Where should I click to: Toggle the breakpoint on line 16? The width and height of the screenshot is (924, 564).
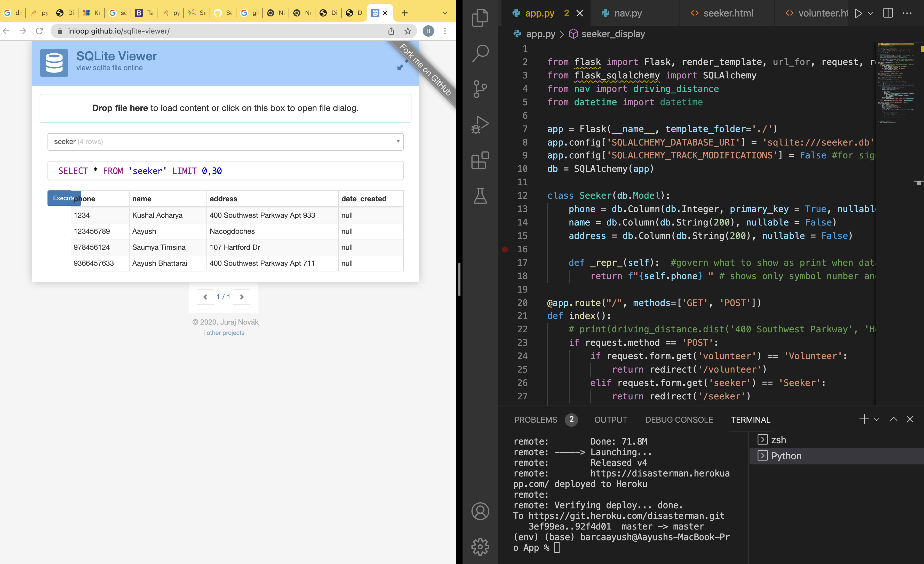coord(505,249)
